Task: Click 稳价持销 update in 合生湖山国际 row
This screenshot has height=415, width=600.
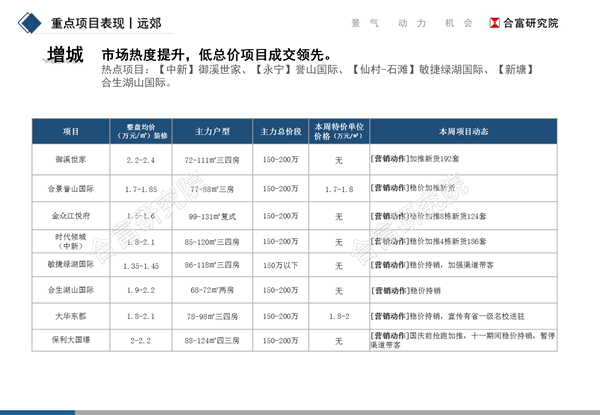Action: pyautogui.click(x=425, y=291)
